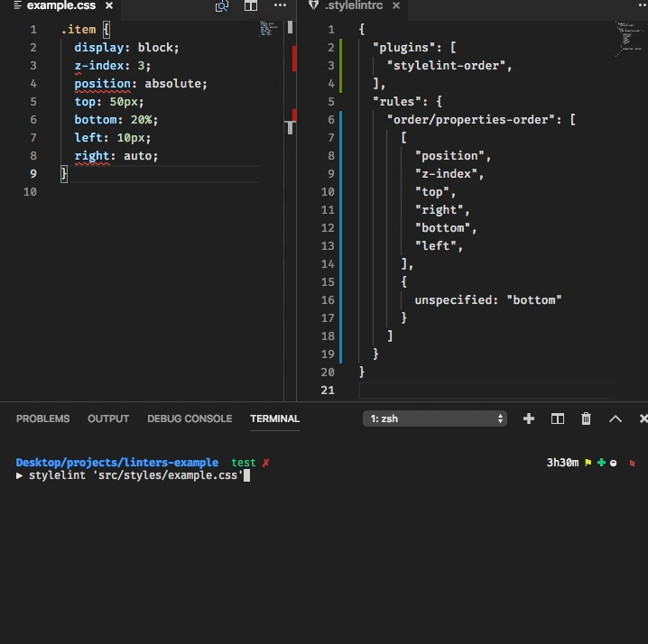This screenshot has height=644, width=648.
Task: Switch to the .stylelintrc editor tab
Action: pyautogui.click(x=354, y=5)
